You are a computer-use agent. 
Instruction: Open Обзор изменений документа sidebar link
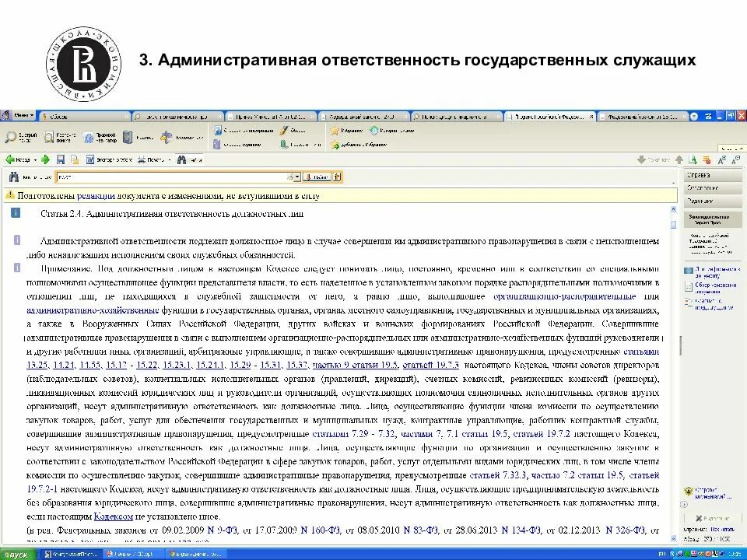[710, 288]
